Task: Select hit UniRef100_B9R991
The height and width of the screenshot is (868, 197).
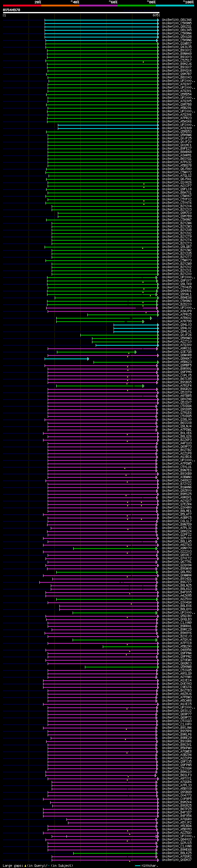Action: pyautogui.click(x=177, y=369)
